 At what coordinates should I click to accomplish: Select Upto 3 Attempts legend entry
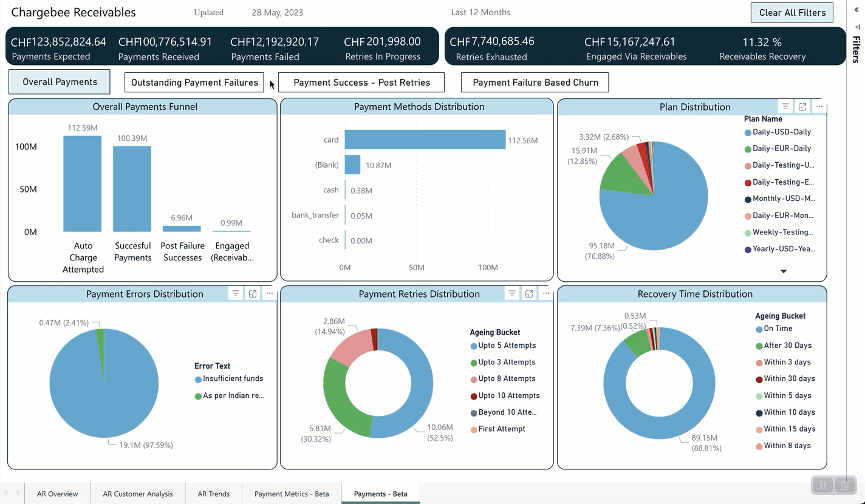[503, 362]
